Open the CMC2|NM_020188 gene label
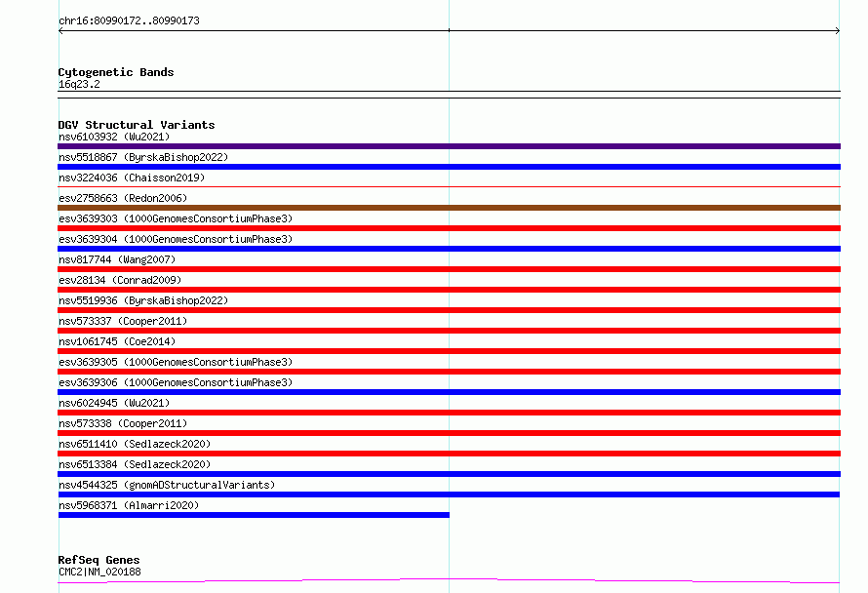The height and width of the screenshot is (593, 868). pos(99,572)
